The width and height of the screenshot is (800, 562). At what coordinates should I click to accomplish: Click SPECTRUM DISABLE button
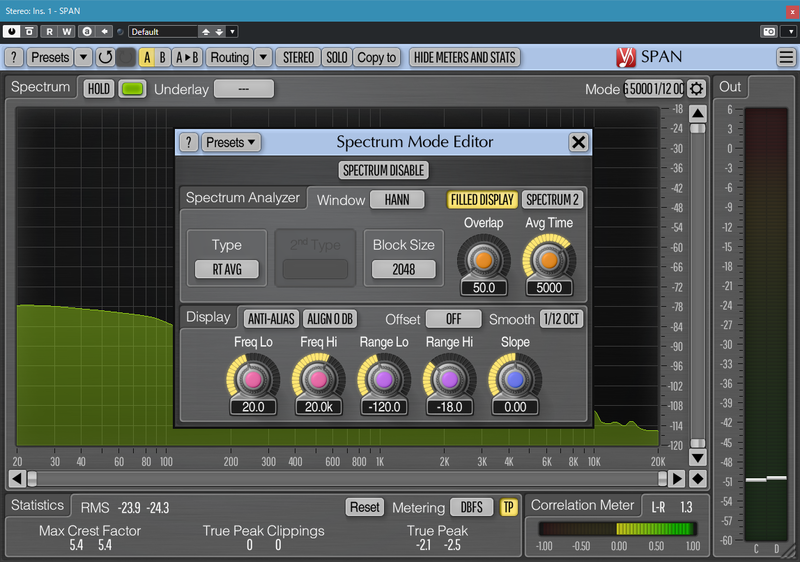pyautogui.click(x=383, y=170)
